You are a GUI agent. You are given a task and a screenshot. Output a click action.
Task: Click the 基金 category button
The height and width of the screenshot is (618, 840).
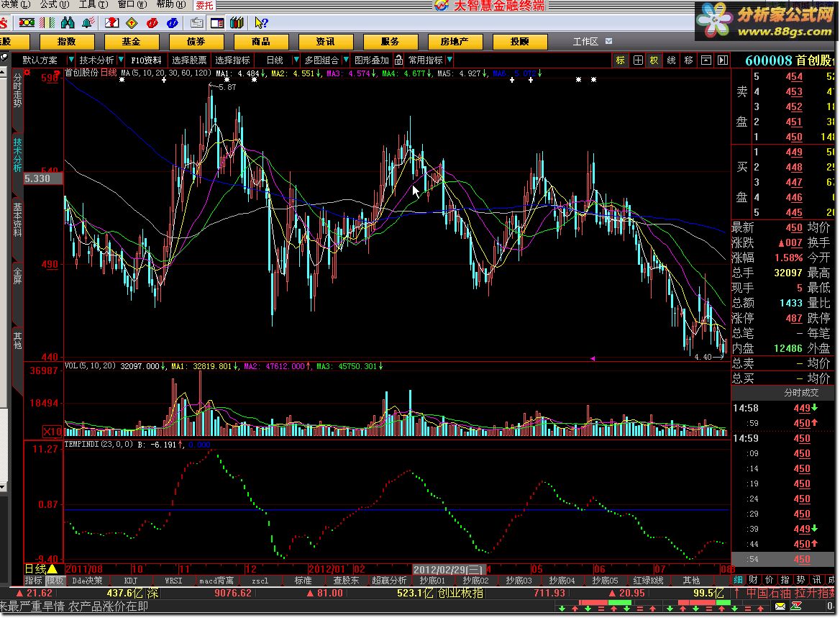tap(131, 42)
